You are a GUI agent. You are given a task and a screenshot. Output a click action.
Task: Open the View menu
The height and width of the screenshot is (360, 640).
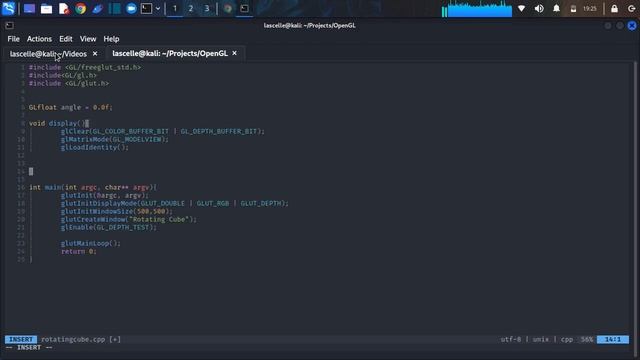click(x=88, y=39)
